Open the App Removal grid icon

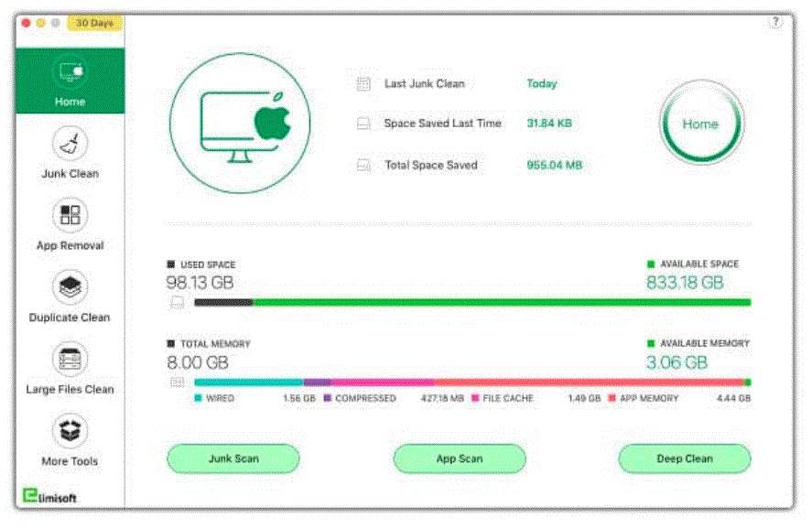(70, 215)
